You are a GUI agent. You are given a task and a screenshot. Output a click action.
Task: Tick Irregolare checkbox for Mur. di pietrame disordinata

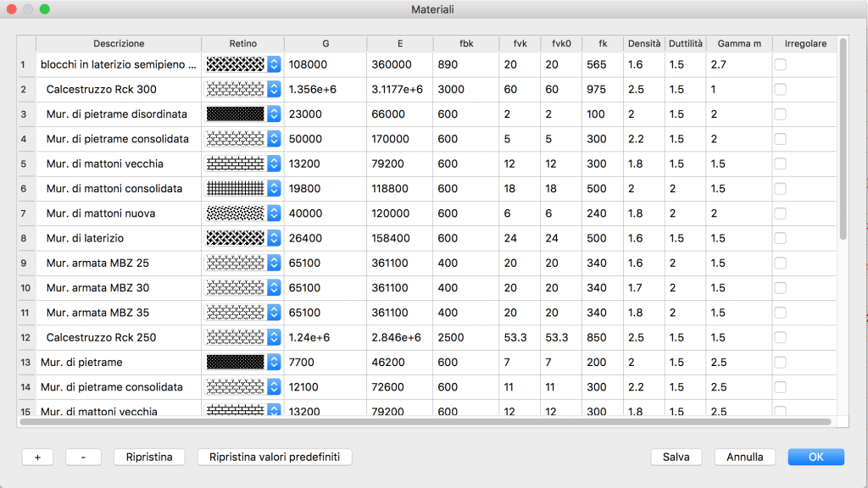(x=780, y=114)
